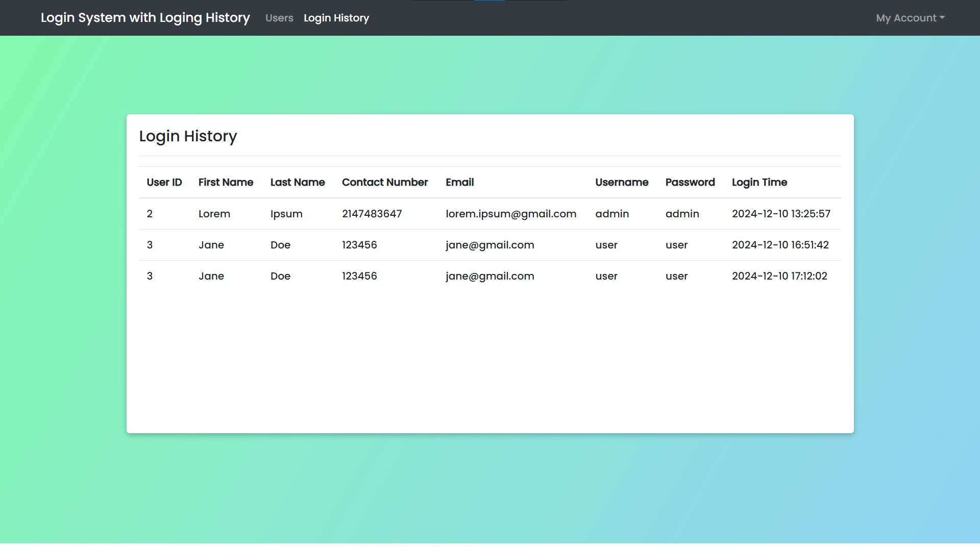The height and width of the screenshot is (551, 980).
Task: Click the Password column header
Action: [x=690, y=182]
